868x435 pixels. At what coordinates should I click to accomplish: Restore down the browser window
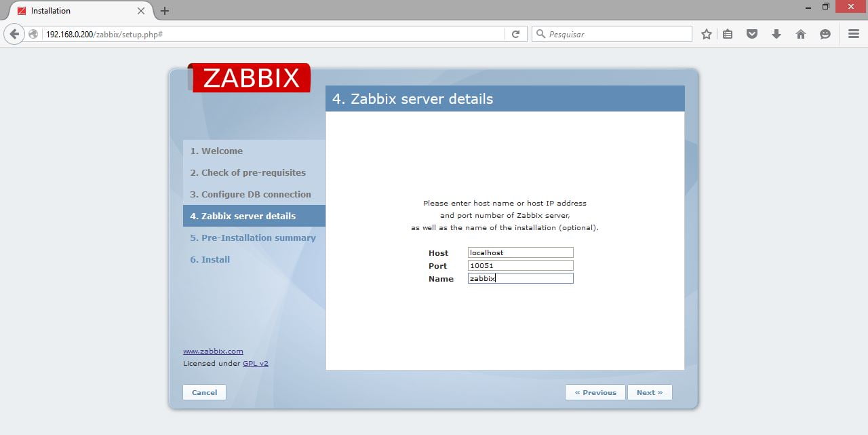click(826, 7)
